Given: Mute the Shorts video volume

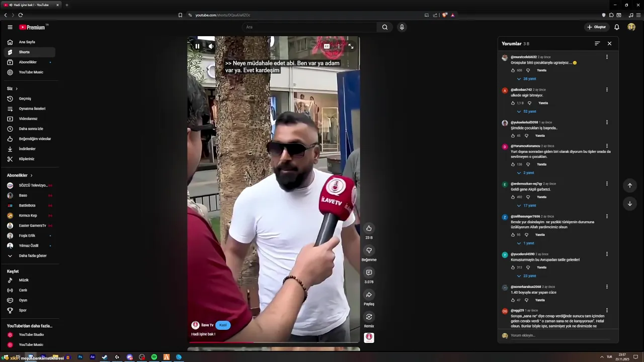Looking at the screenshot, I should [x=211, y=46].
